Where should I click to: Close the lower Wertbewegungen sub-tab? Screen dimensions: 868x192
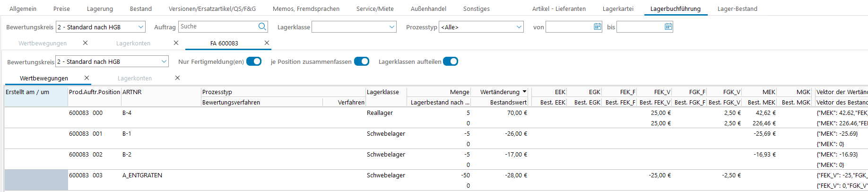coord(87,78)
